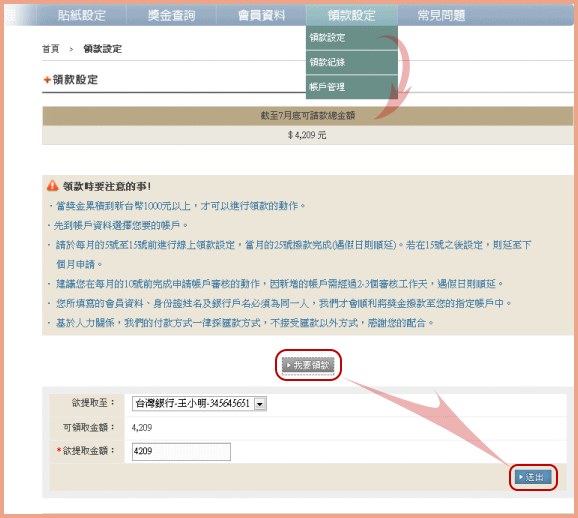The width and height of the screenshot is (578, 518).
Task: Click the arrow icon on 我要領款 button
Action: pos(289,365)
